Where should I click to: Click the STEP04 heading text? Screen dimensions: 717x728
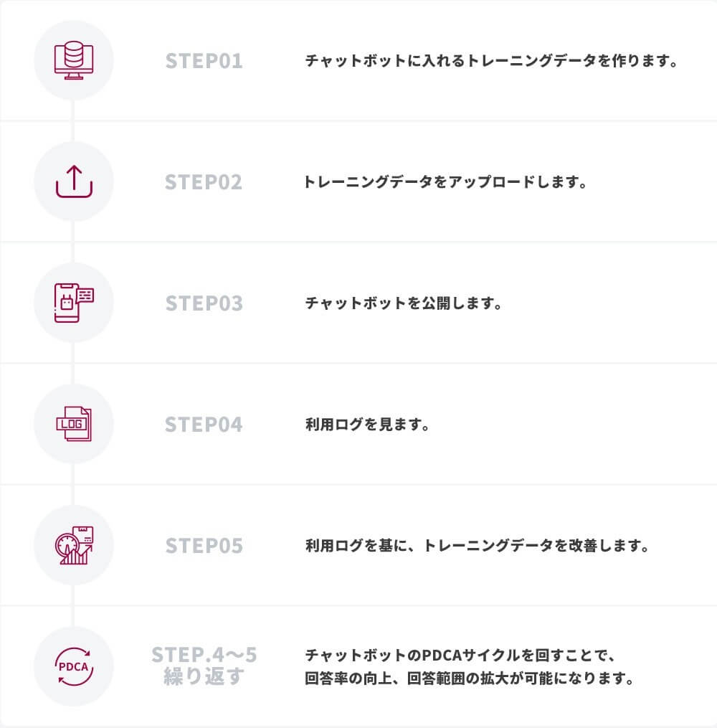[x=204, y=425]
